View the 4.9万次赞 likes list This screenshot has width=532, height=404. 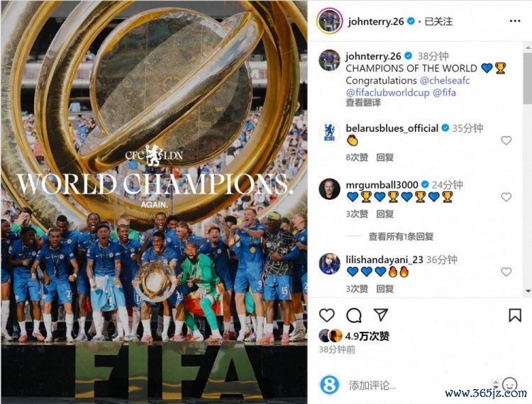click(x=367, y=336)
